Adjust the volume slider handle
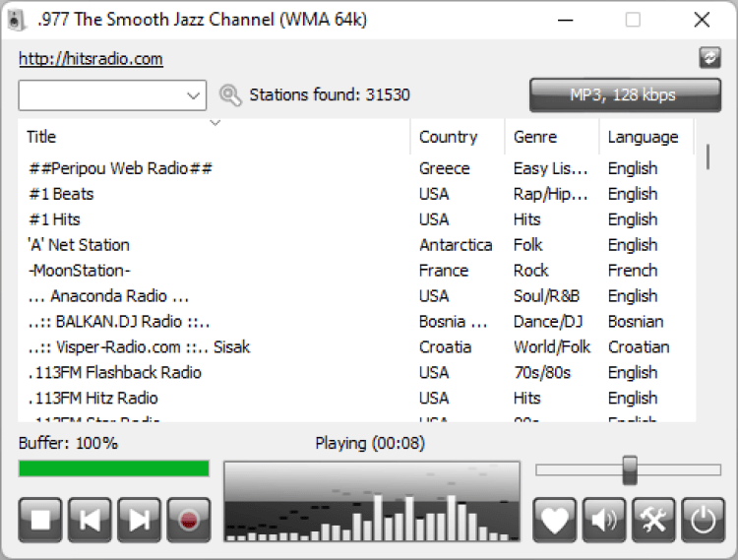The width and height of the screenshot is (738, 560). 630,469
